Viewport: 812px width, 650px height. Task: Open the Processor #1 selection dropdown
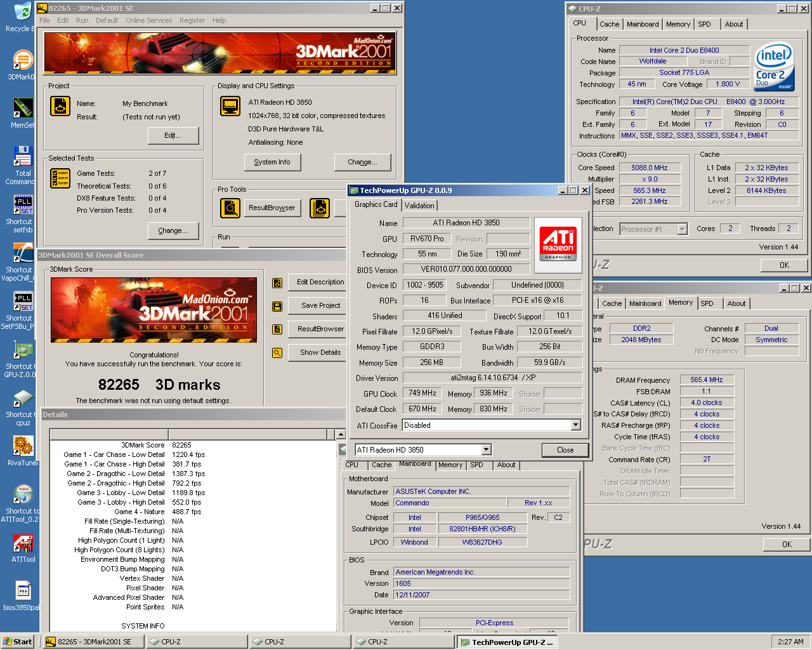[x=683, y=229]
